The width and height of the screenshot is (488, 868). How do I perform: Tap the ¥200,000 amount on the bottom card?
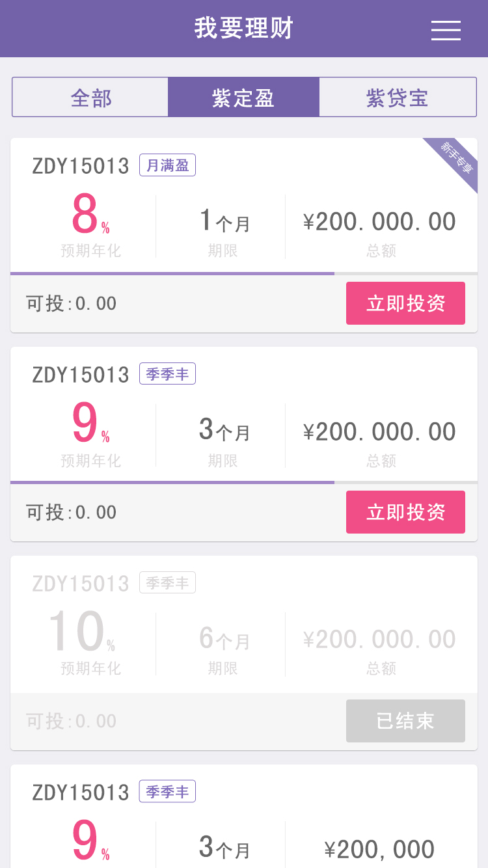pyautogui.click(x=379, y=849)
